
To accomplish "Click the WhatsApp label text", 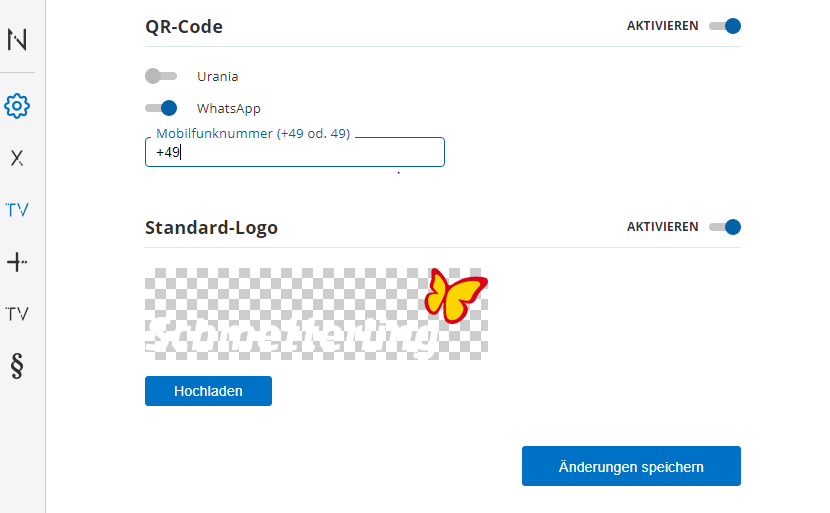I will click(228, 108).
